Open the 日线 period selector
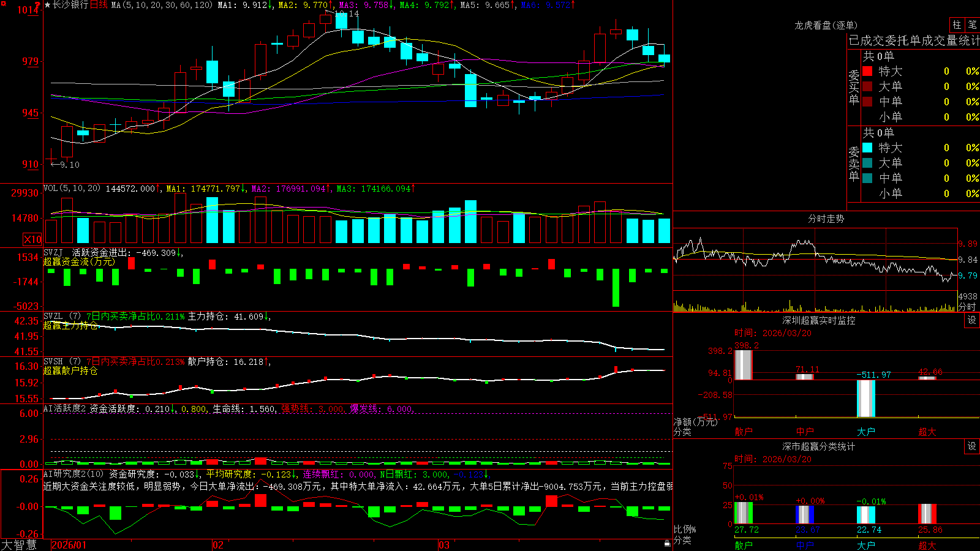980x551 pixels. click(99, 5)
